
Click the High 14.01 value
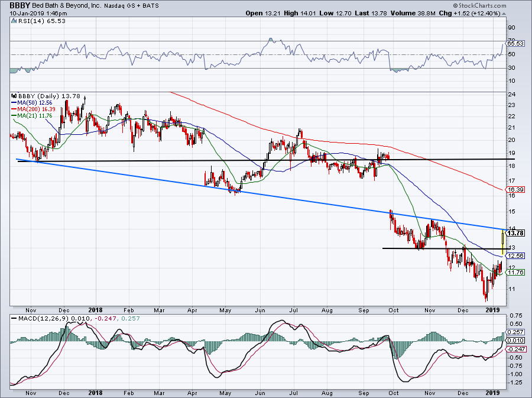click(300, 13)
